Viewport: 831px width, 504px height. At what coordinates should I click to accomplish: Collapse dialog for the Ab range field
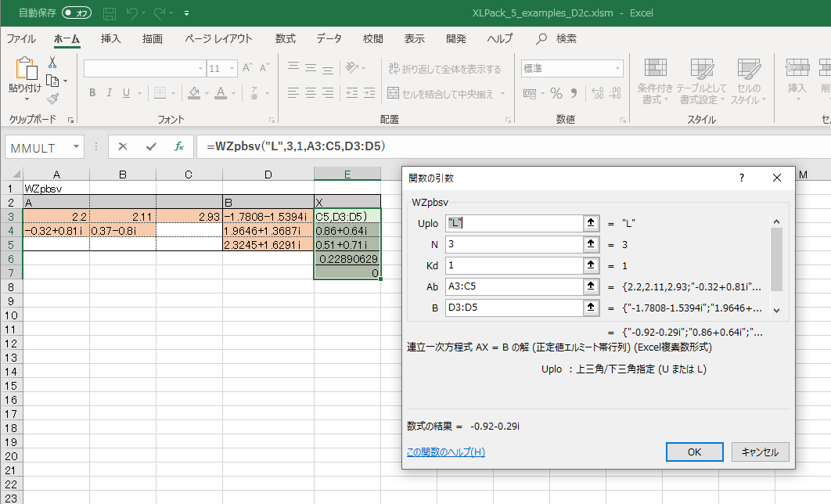tap(592, 286)
